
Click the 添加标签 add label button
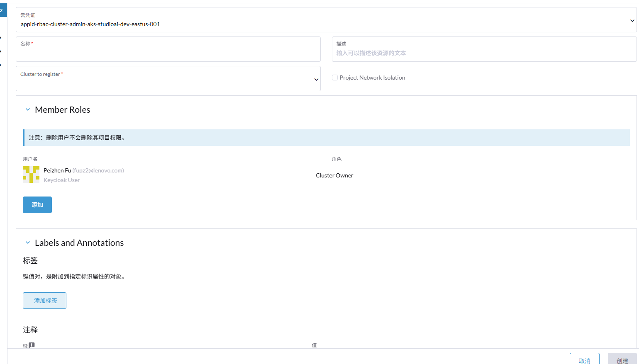tap(44, 301)
